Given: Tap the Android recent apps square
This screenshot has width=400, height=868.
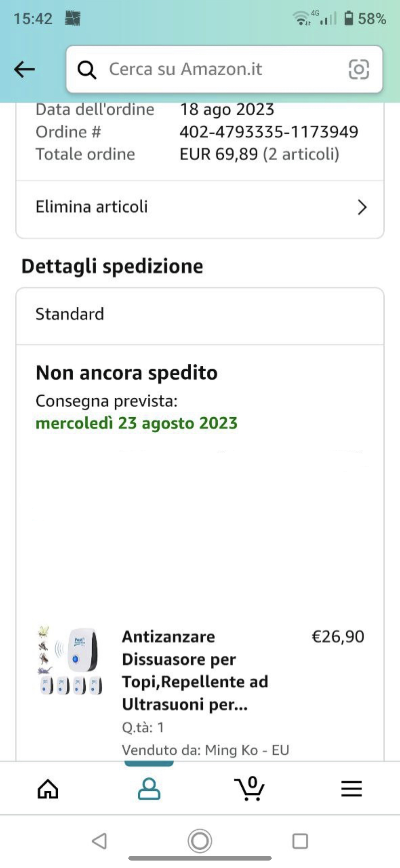Looking at the screenshot, I should pyautogui.click(x=300, y=841).
